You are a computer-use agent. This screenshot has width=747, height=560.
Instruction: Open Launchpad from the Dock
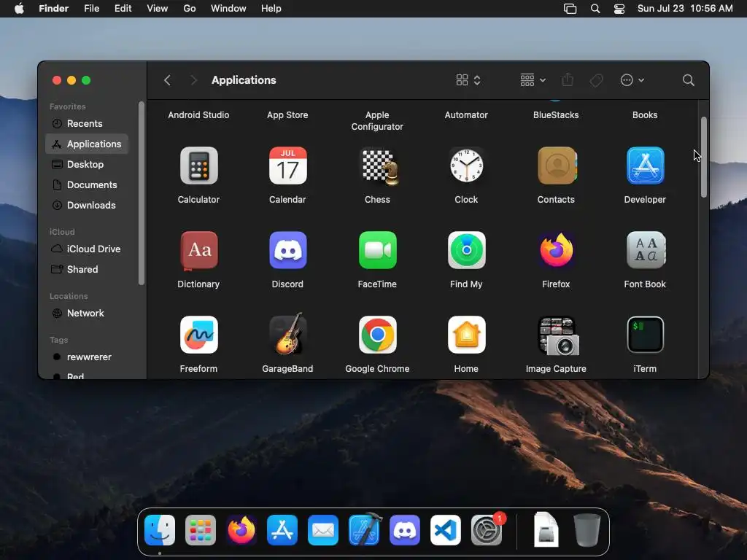[x=201, y=530]
